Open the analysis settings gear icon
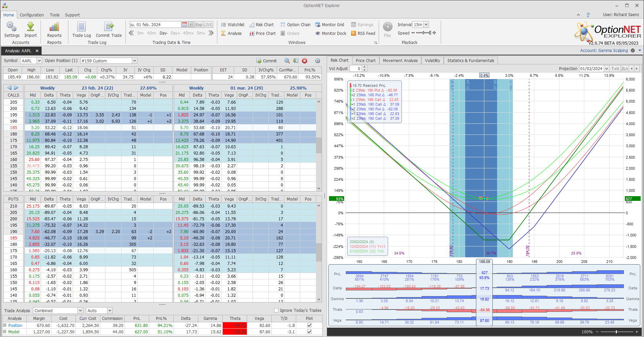Screen dimensions: 644x337 318,61
